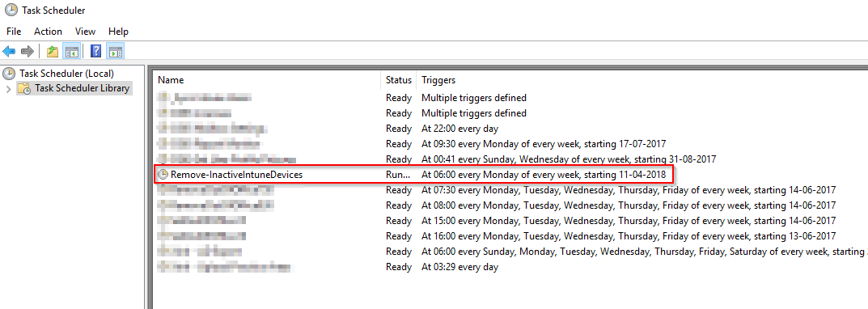Open the Help toolbar icon
868x309 pixels.
click(95, 52)
